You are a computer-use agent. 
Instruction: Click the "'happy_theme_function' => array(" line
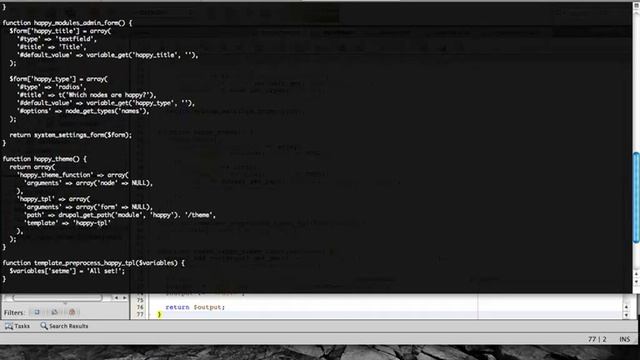point(73,175)
